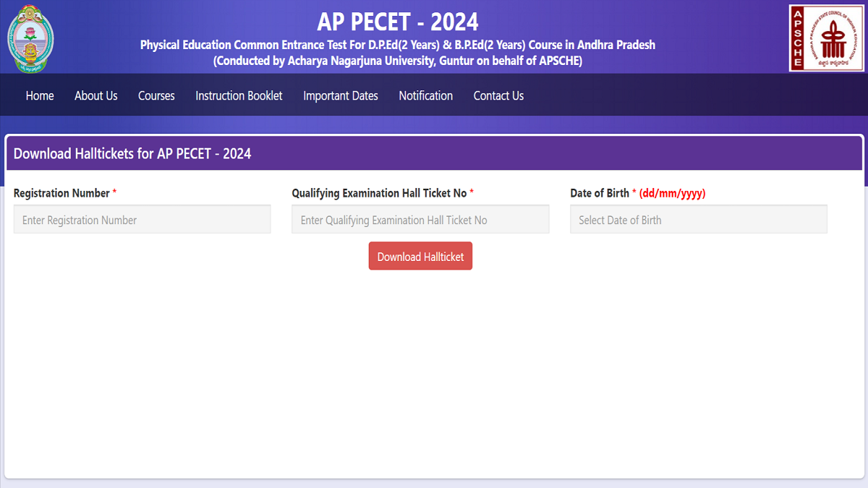Open the Date of Birth picker field

[x=699, y=219]
